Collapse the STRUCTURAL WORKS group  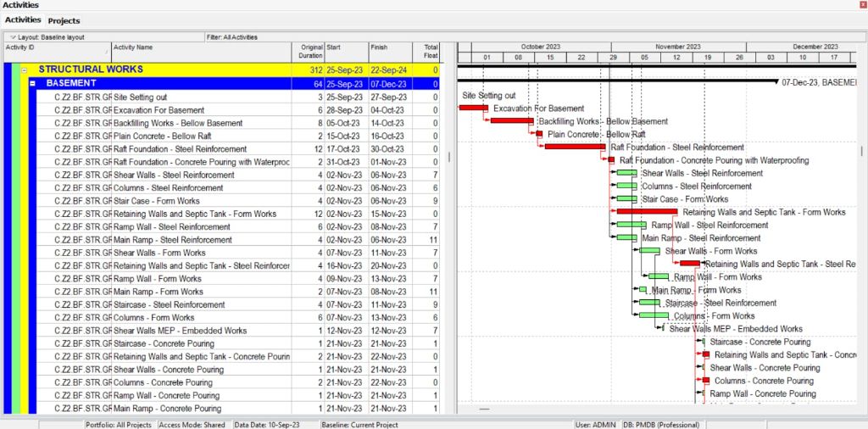coord(25,70)
